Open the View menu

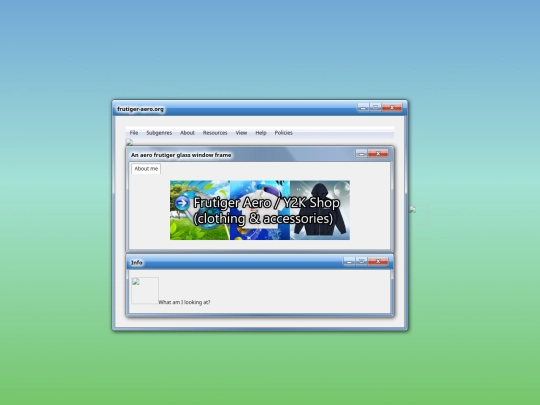241,133
